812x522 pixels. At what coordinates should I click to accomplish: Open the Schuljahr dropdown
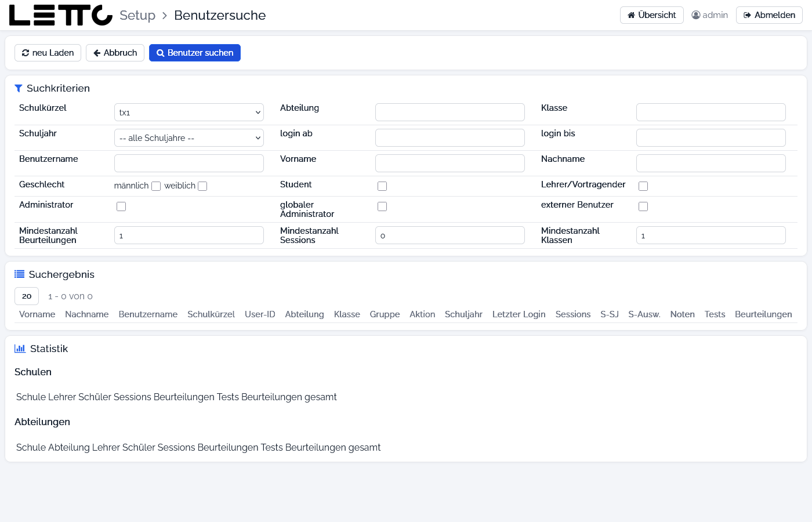click(x=189, y=138)
